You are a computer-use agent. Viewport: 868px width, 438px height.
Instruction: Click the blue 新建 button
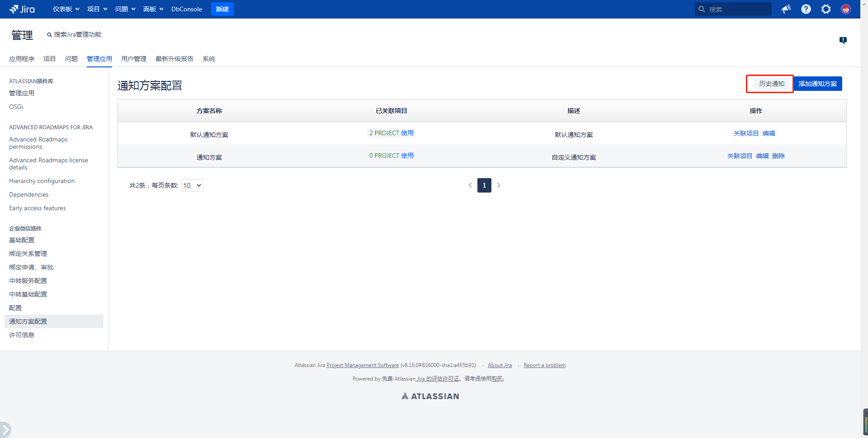pos(222,9)
